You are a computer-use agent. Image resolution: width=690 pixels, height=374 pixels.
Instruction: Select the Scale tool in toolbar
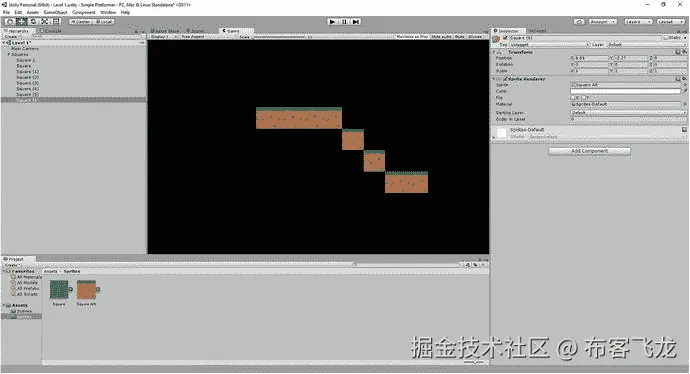coord(44,21)
